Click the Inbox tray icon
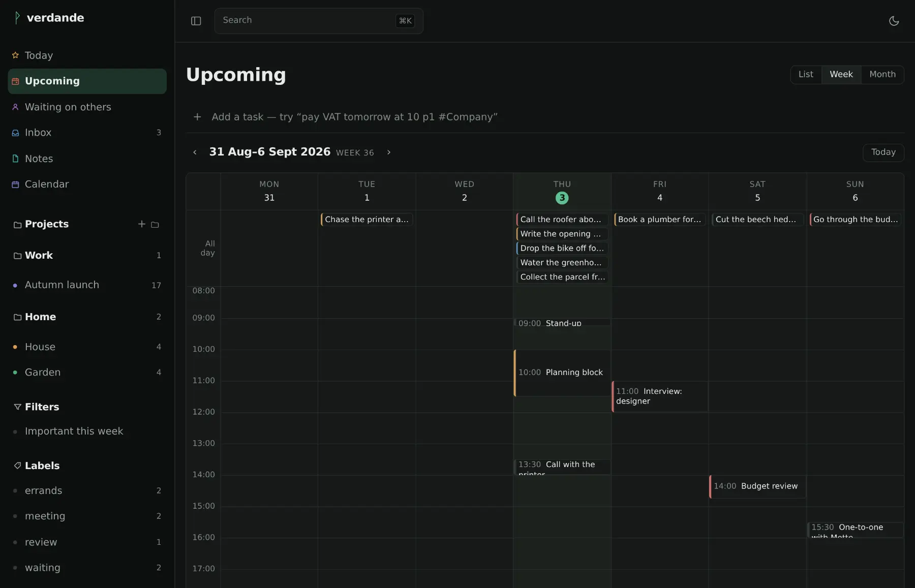The image size is (915, 588). (15, 133)
